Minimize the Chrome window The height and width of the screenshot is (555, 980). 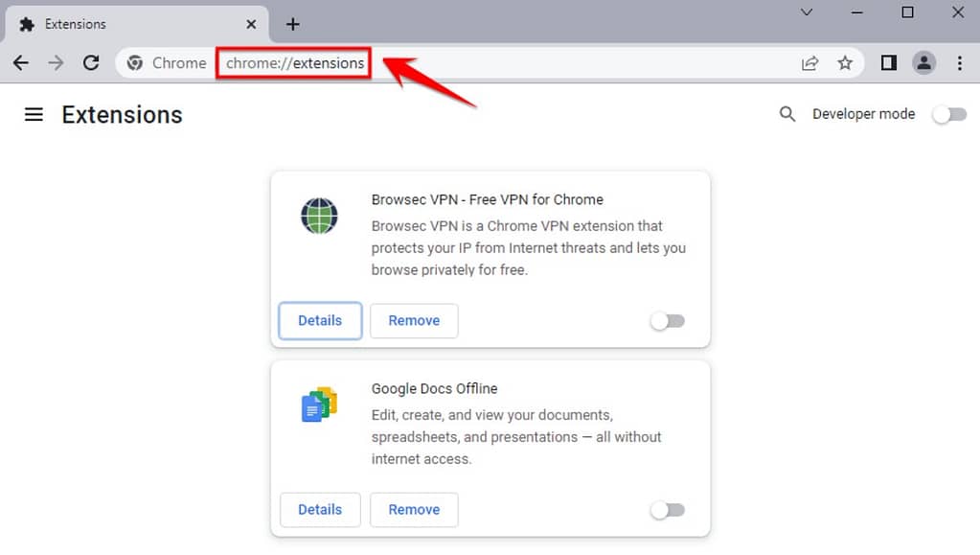pos(856,12)
